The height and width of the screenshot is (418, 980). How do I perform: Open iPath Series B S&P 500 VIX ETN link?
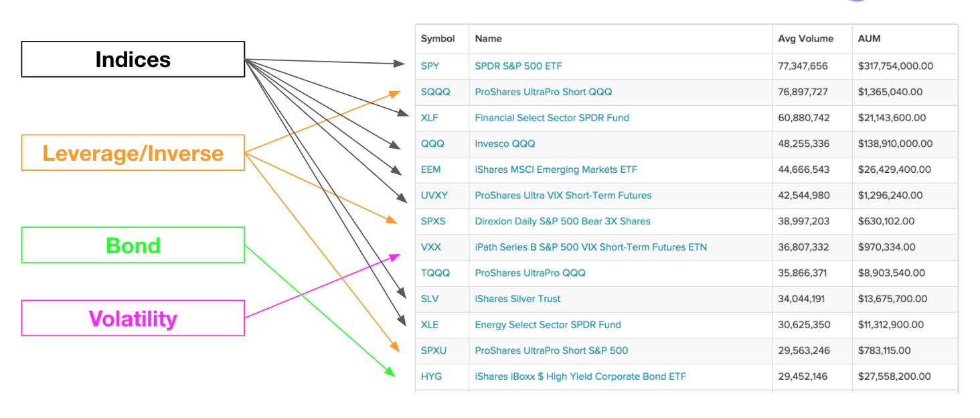(591, 247)
